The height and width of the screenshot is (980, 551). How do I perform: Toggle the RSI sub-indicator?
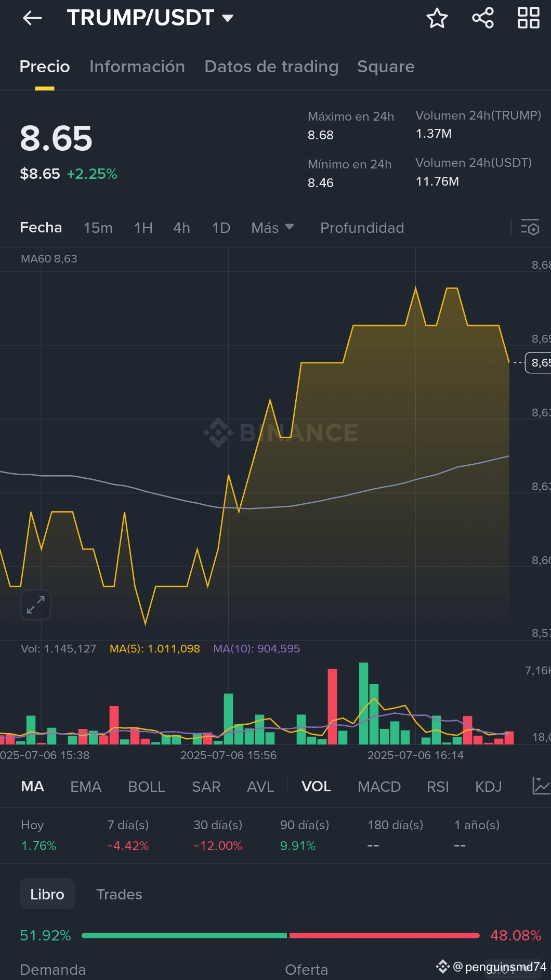[x=438, y=786]
